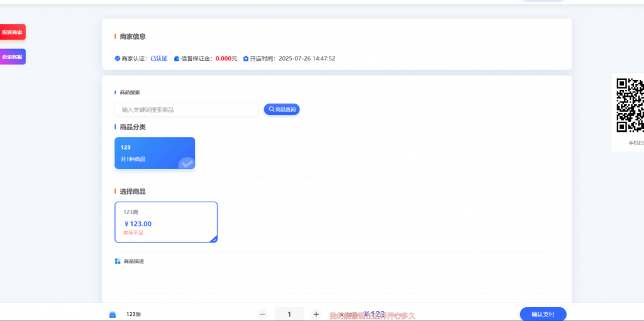The height and width of the screenshot is (321, 644).
Task: Click the ¥123.00 product price
Action: click(138, 224)
